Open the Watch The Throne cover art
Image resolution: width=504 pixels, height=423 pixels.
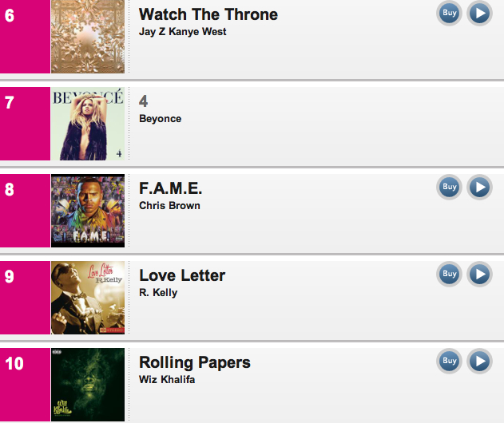click(88, 37)
